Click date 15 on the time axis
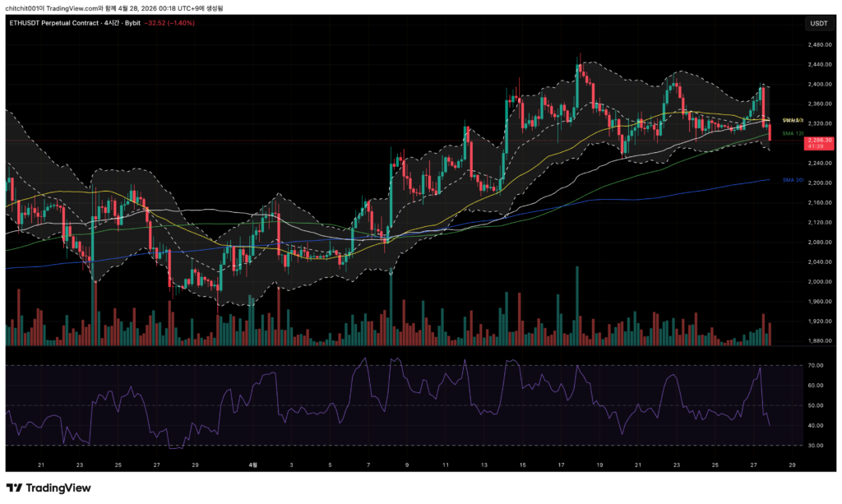Image resolution: width=842 pixels, height=504 pixels. pyautogui.click(x=522, y=465)
